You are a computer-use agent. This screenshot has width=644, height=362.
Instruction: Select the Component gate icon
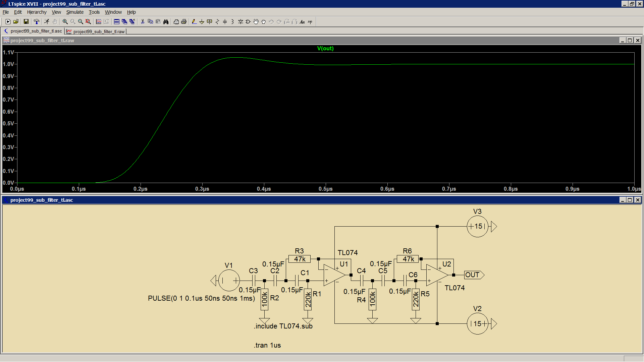[248, 22]
